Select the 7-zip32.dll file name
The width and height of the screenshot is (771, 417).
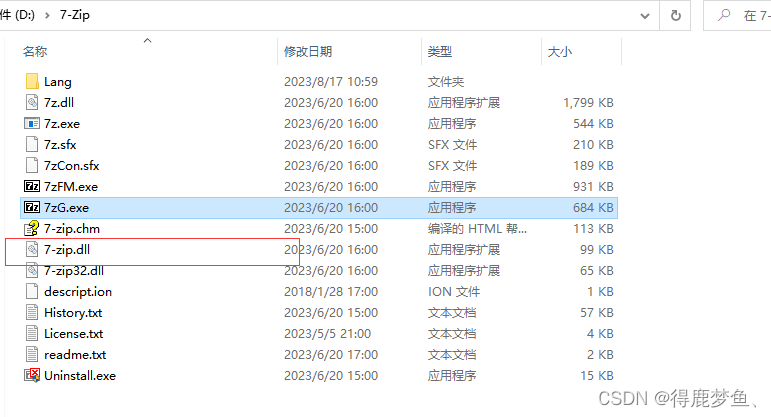pos(74,270)
